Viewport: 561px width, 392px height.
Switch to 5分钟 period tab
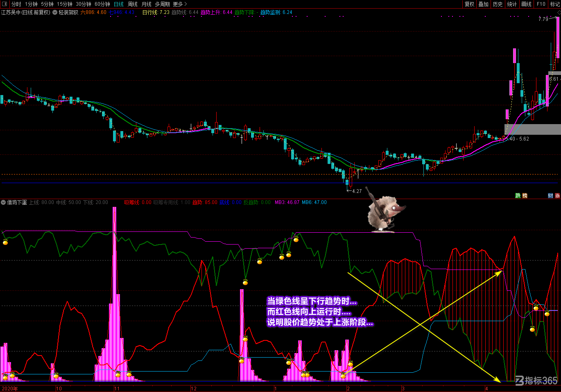(x=47, y=4)
